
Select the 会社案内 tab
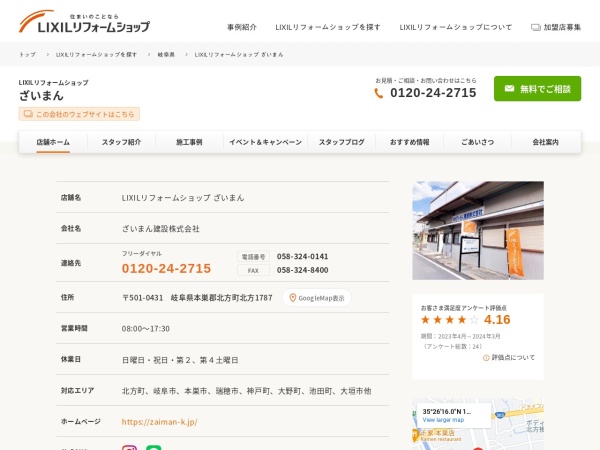click(x=546, y=142)
